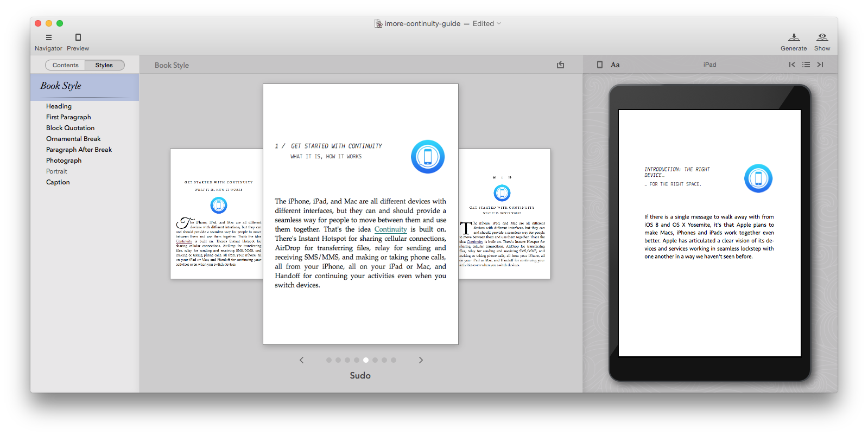Toggle the Preview pane icon
Viewport: 868px width, 436px height.
[x=78, y=37]
